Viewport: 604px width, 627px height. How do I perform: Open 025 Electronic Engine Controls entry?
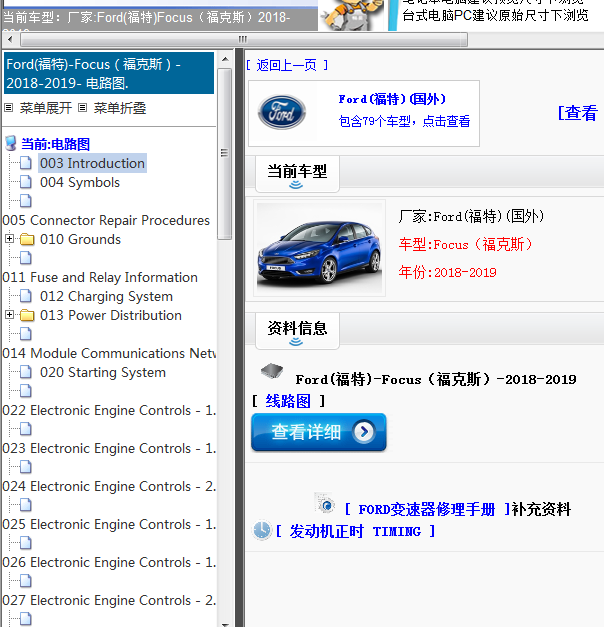pos(109,524)
